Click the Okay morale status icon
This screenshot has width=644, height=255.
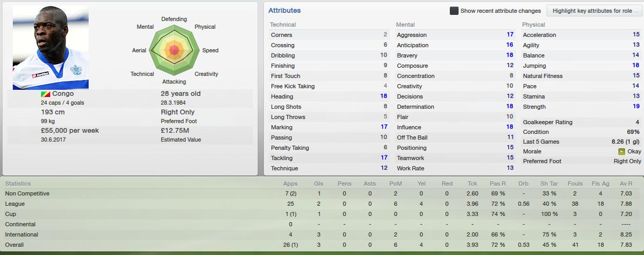[x=621, y=151]
